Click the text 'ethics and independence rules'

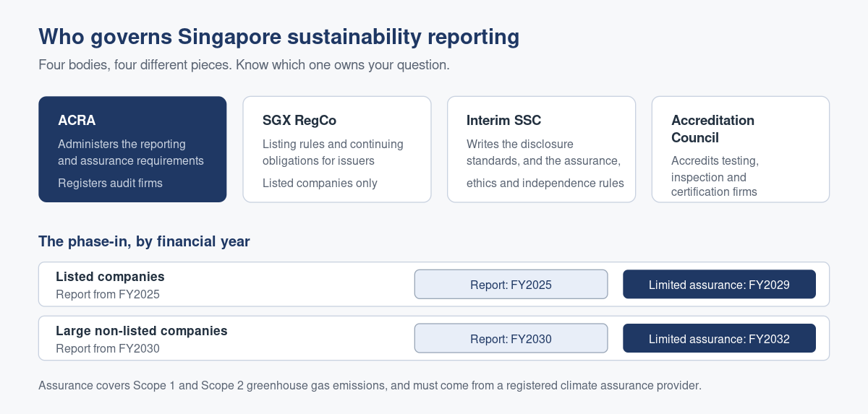tap(545, 183)
